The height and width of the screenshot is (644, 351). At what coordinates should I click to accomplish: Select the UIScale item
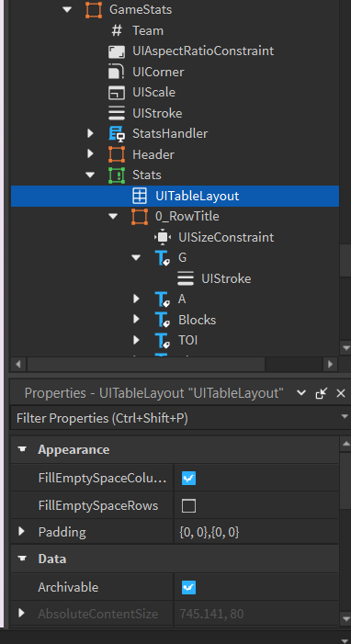[x=153, y=93]
